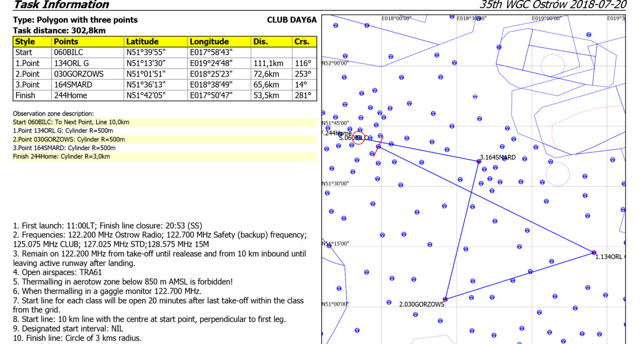Click the 134ORL G turnpoint marker on the map
The width and height of the screenshot is (644, 344).
(594, 252)
